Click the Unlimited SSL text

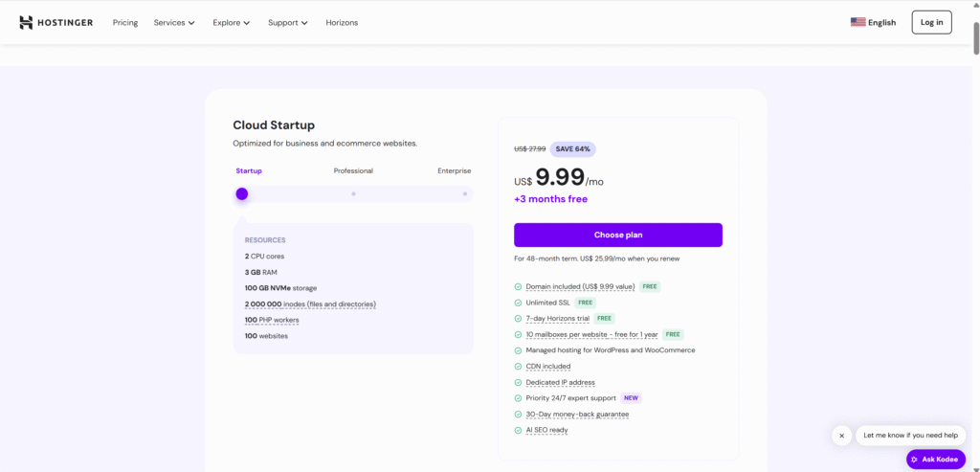tap(548, 303)
